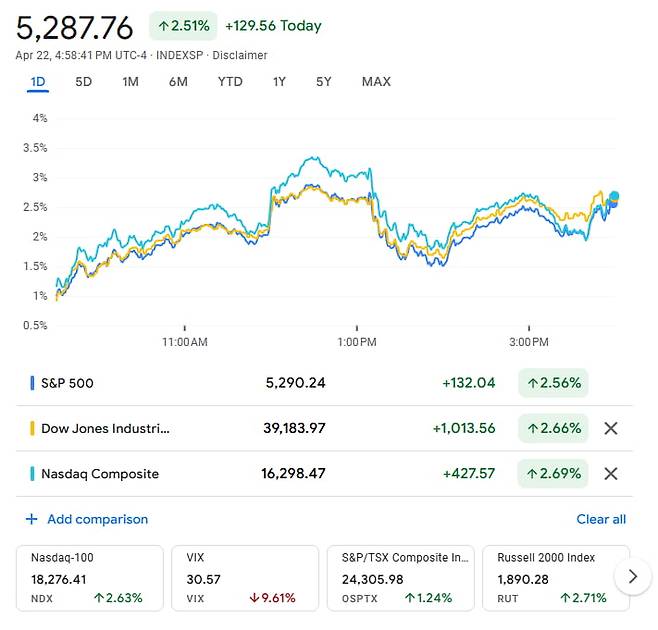
Task: Switch chart to MAX range
Action: (376, 82)
